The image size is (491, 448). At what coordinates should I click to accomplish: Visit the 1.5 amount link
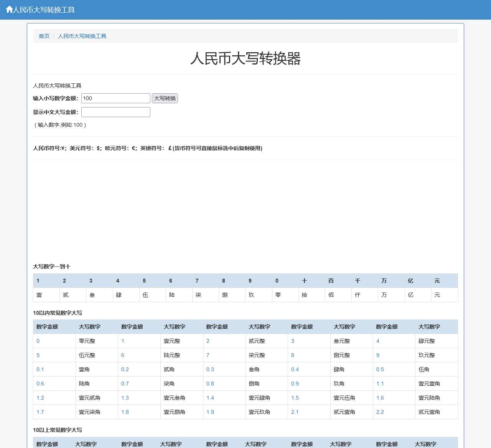(295, 398)
